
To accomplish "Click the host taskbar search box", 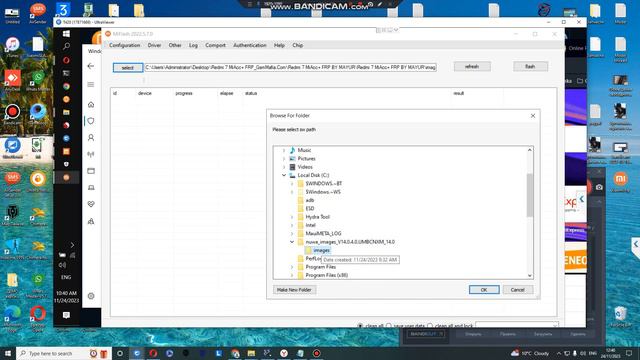I will coord(63,353).
